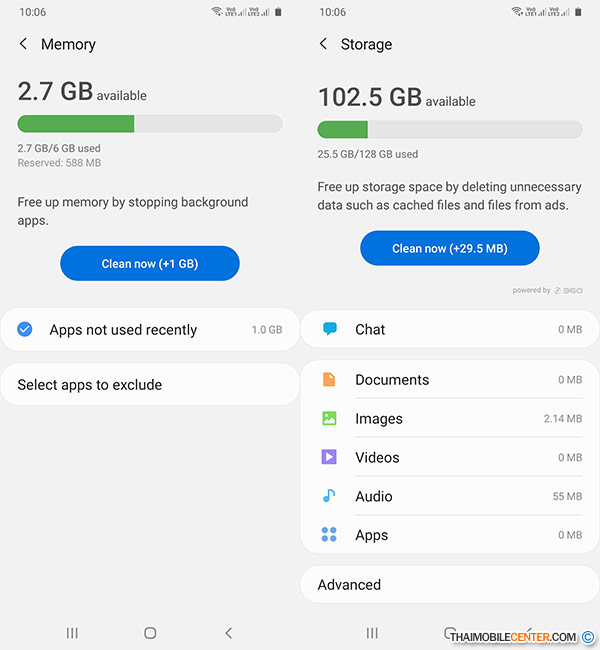The width and height of the screenshot is (600, 650).
Task: Tap the storage usage progress bar
Action: 450,129
